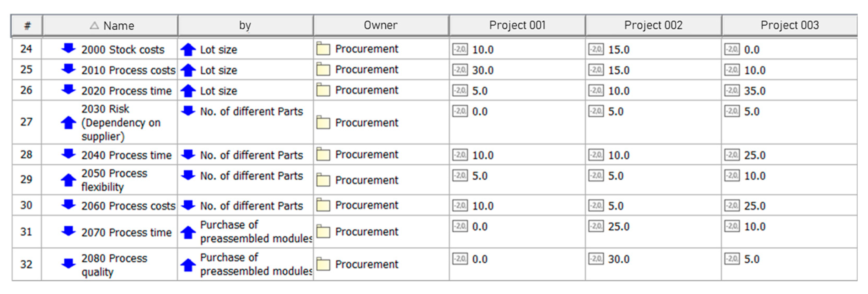Click the 2080 Process quality name cell
The image size is (868, 294).
pos(114,265)
